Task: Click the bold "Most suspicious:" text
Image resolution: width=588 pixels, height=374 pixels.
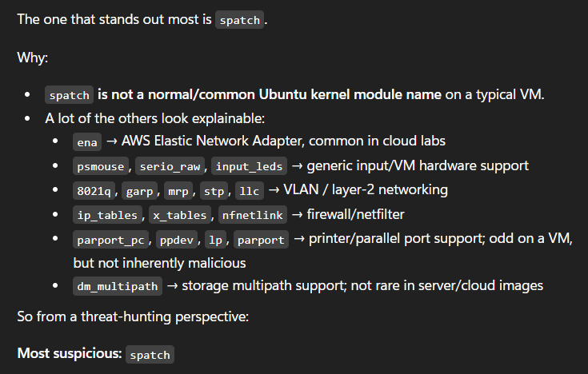Action: [69, 354]
